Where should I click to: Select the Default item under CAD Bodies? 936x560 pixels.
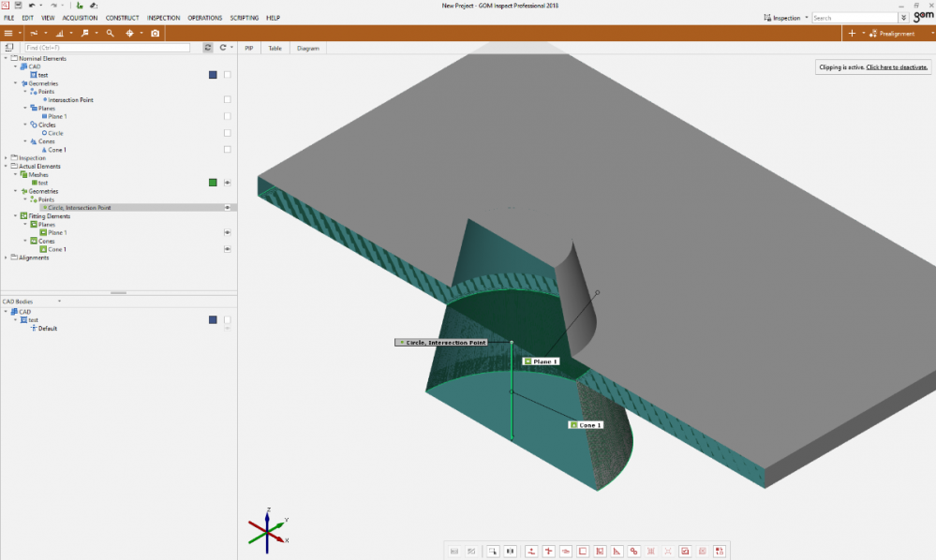coord(48,329)
